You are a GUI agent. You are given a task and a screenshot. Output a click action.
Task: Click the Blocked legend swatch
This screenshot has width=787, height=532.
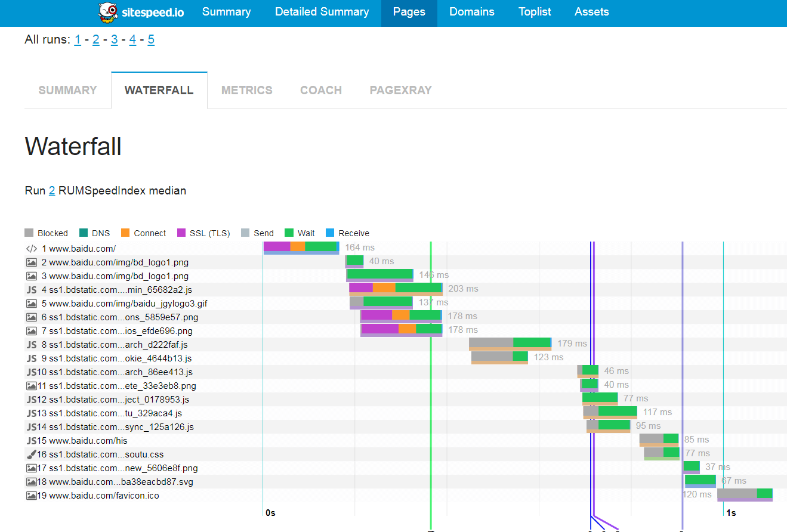(x=29, y=233)
